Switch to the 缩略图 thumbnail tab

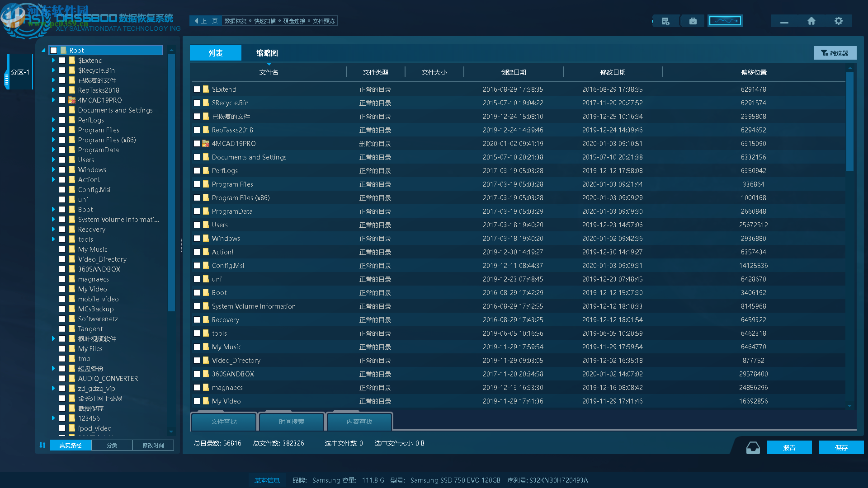267,53
